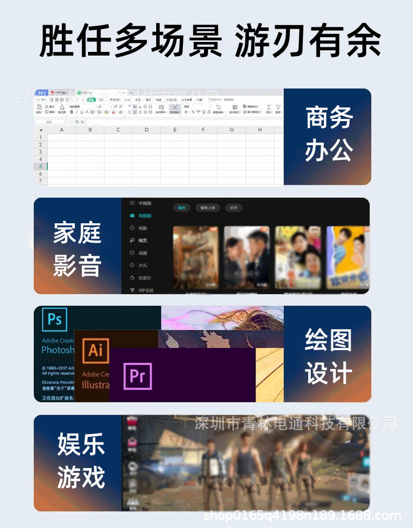Select column G header
This screenshot has height=532, width=414.
pyautogui.click(x=232, y=129)
